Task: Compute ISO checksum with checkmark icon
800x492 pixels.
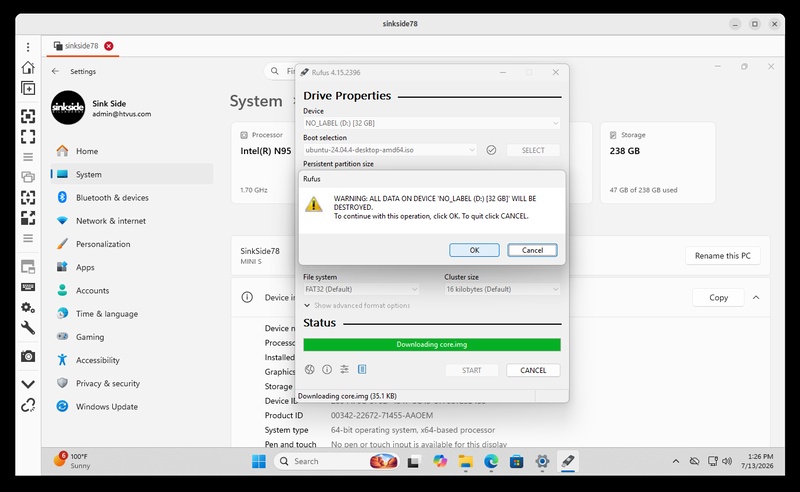Action: click(x=491, y=150)
